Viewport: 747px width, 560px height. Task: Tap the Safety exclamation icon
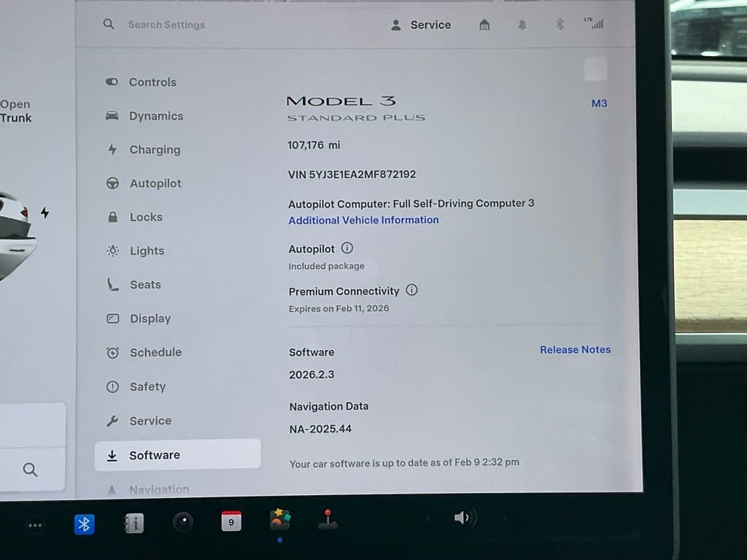click(112, 386)
